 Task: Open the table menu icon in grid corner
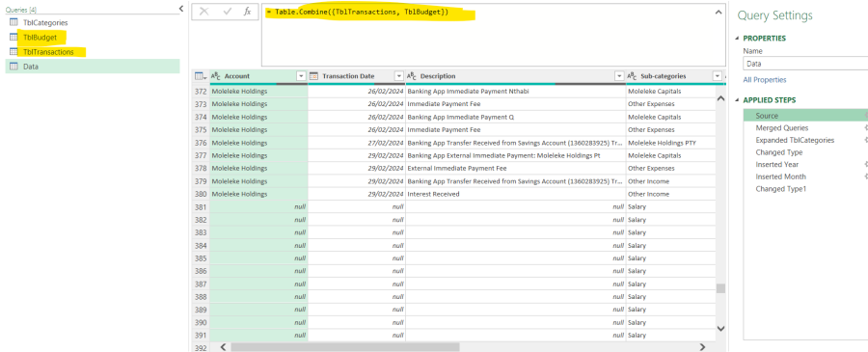tap(201, 76)
